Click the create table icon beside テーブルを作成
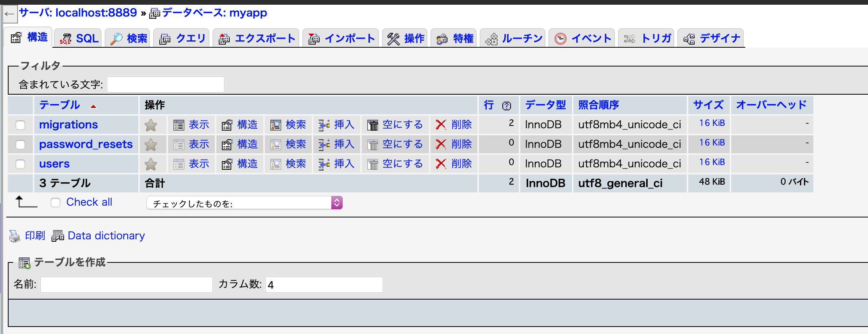 [25, 263]
